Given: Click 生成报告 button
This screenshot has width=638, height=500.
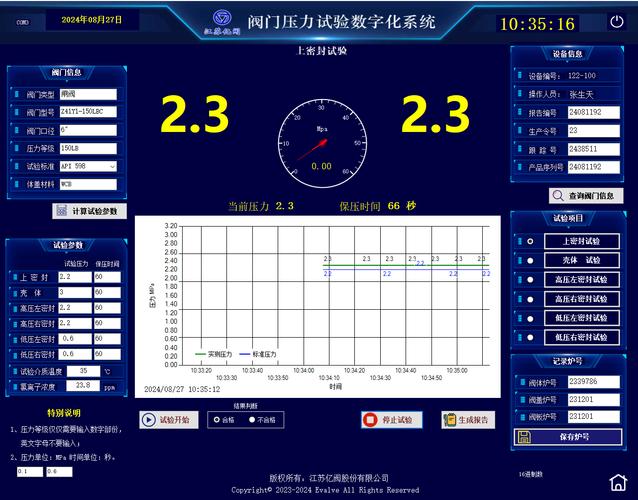Looking at the screenshot, I should click(468, 419).
